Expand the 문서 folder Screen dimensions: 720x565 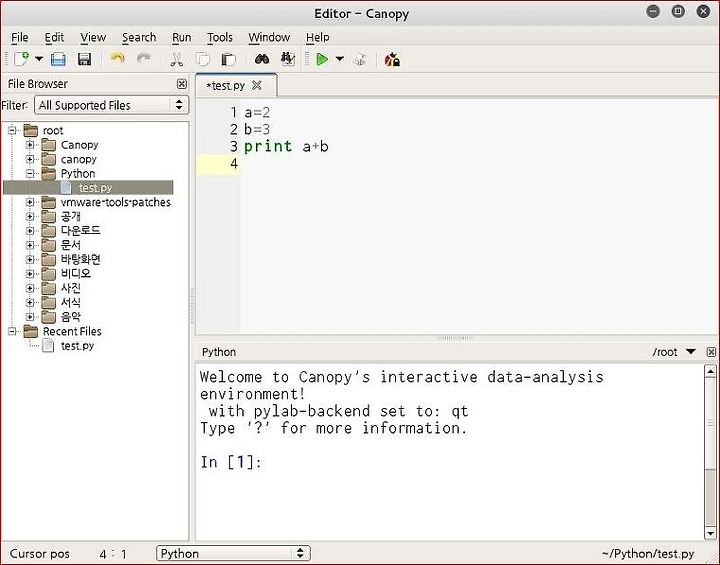[30, 245]
